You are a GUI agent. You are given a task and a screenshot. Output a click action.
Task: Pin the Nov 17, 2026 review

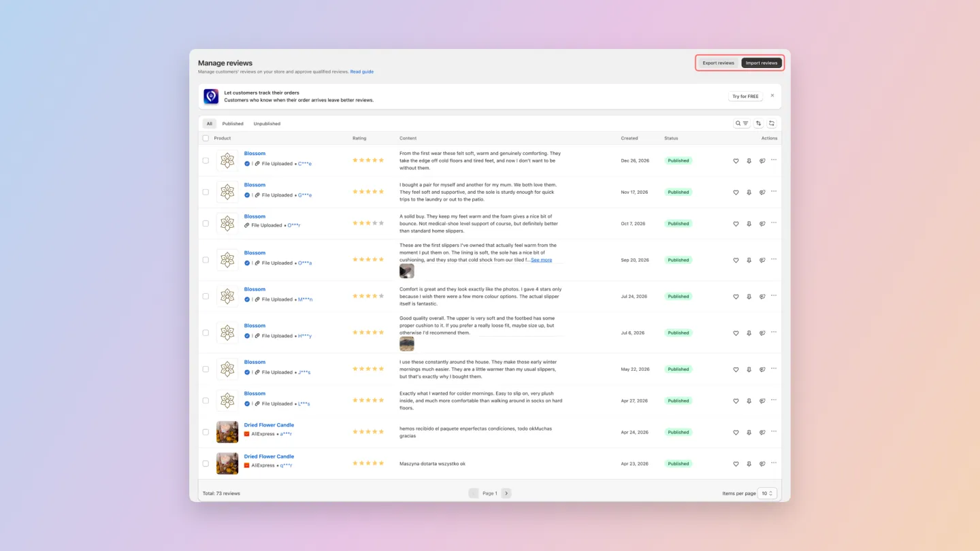749,193
